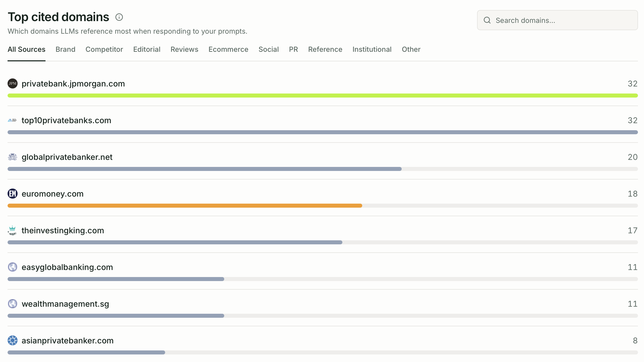Viewport: 644px width, 362px height.
Task: Open the Reviews tab
Action: 185,49
